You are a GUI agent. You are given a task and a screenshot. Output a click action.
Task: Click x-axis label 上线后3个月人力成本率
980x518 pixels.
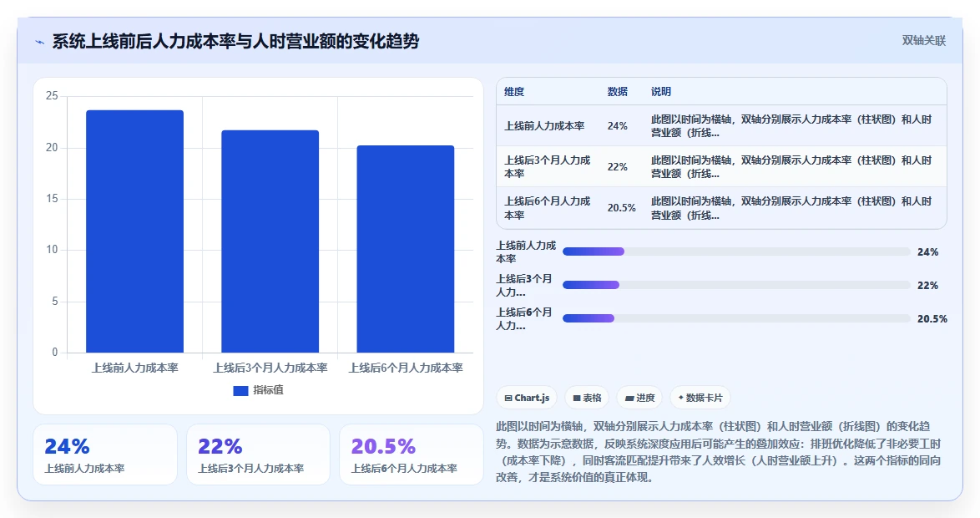(x=270, y=368)
